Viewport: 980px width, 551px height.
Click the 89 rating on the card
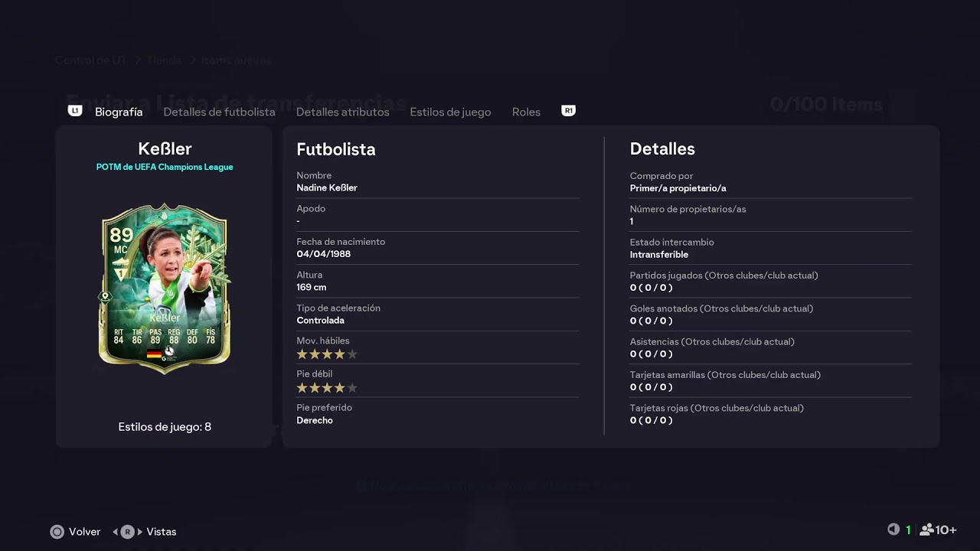pyautogui.click(x=121, y=235)
